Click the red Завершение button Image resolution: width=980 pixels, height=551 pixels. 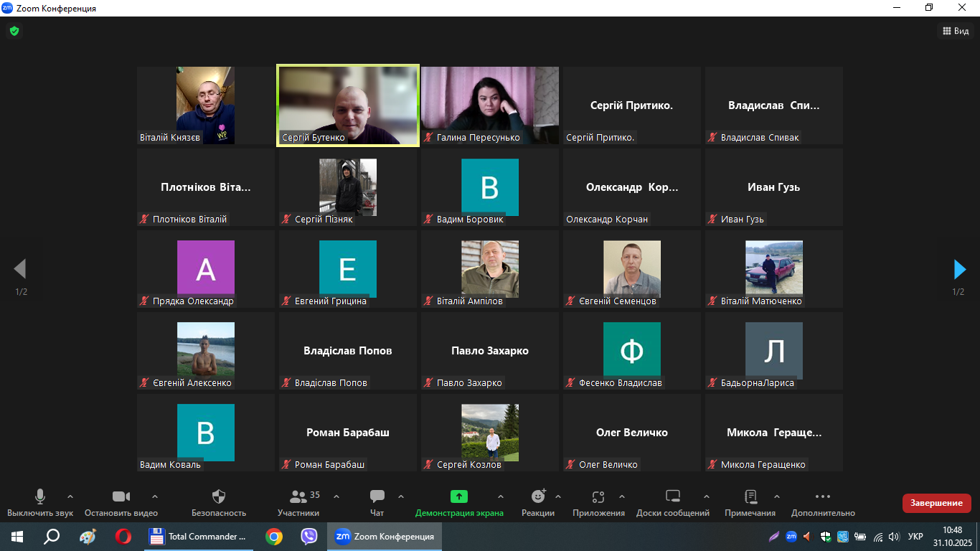point(936,503)
